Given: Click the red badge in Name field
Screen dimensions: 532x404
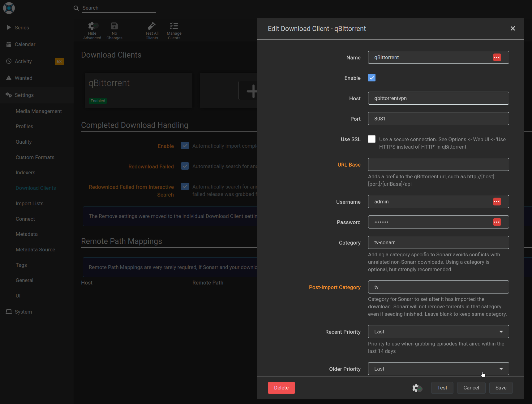Looking at the screenshot, I should click(x=497, y=57).
